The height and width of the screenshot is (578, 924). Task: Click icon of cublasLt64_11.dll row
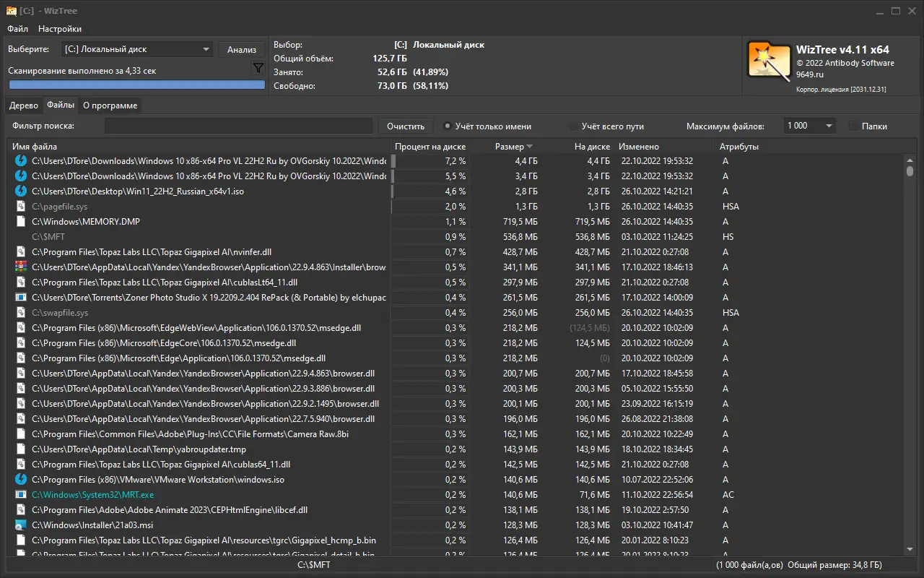(x=21, y=282)
